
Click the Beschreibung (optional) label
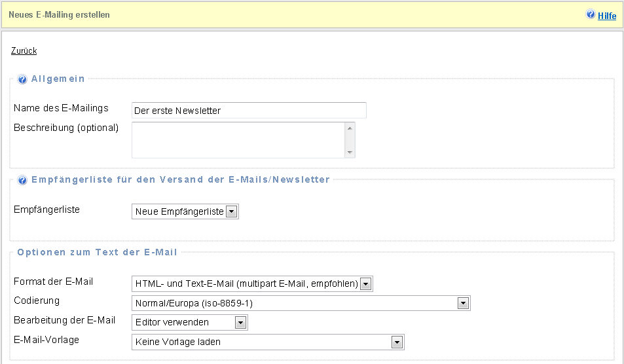pyautogui.click(x=66, y=128)
